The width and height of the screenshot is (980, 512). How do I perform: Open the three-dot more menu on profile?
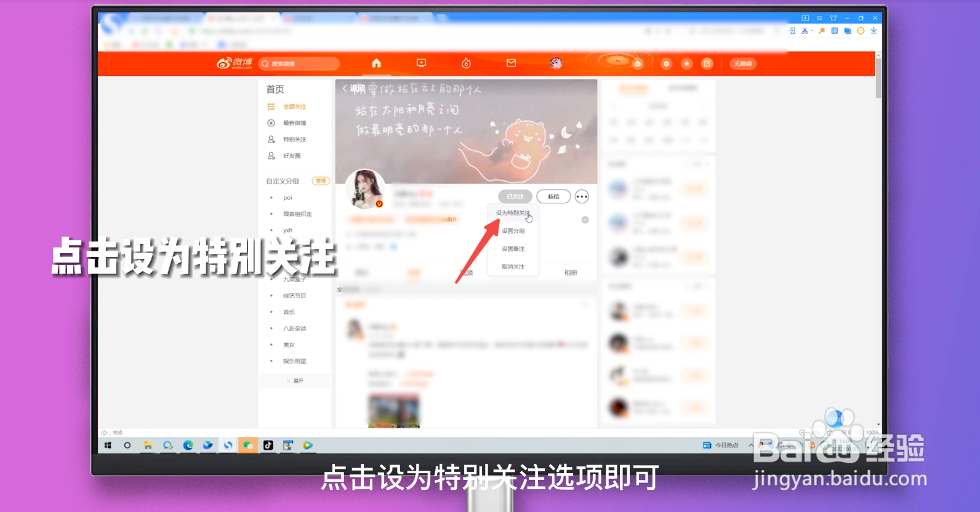tap(582, 197)
